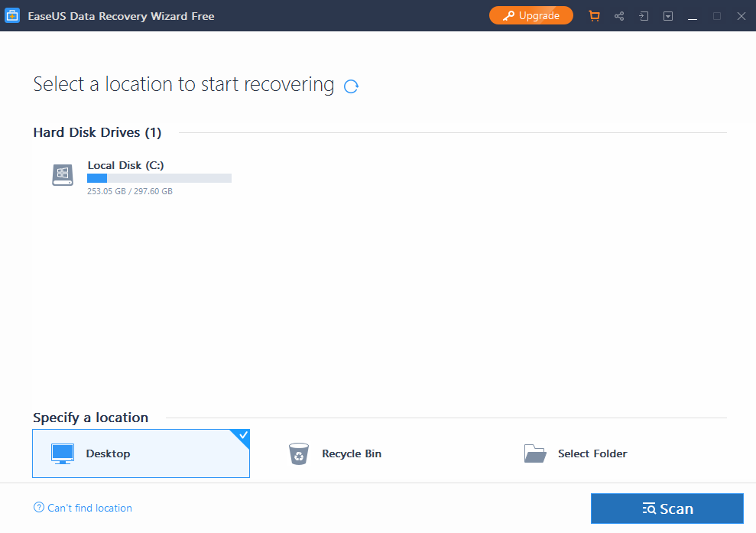
Task: Choose the Recycle Bin location
Action: (352, 453)
